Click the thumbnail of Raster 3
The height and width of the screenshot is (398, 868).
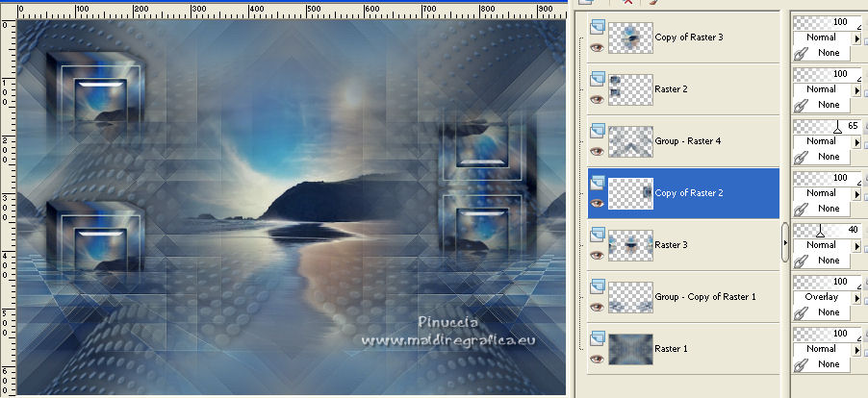(630, 245)
